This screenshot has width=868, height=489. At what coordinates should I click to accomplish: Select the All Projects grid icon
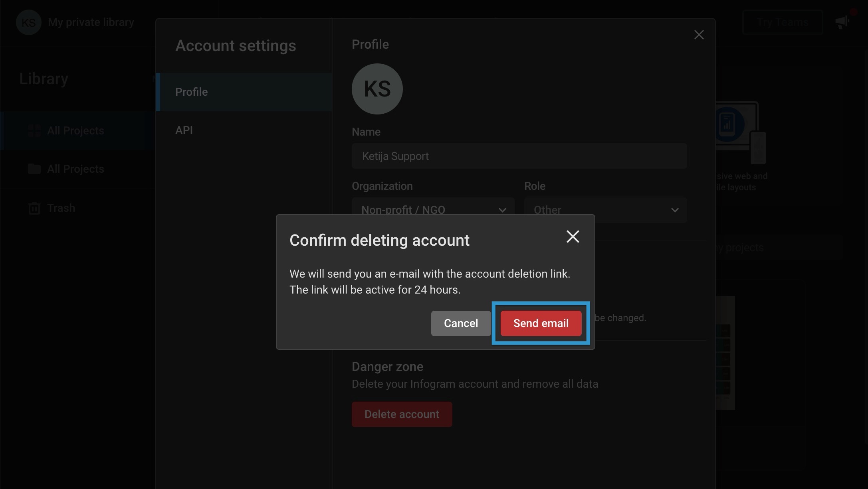(x=34, y=130)
